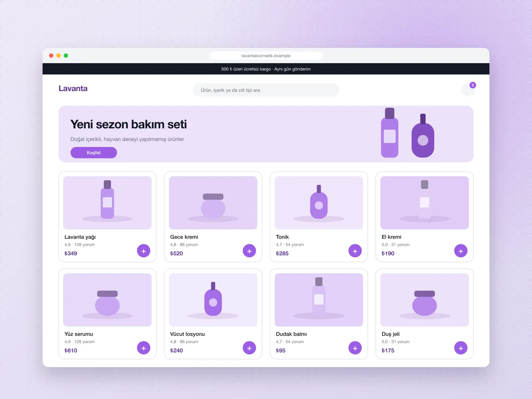Click the hero banner bottles illustration
Image resolution: width=532 pixels, height=399 pixels.
click(408, 133)
